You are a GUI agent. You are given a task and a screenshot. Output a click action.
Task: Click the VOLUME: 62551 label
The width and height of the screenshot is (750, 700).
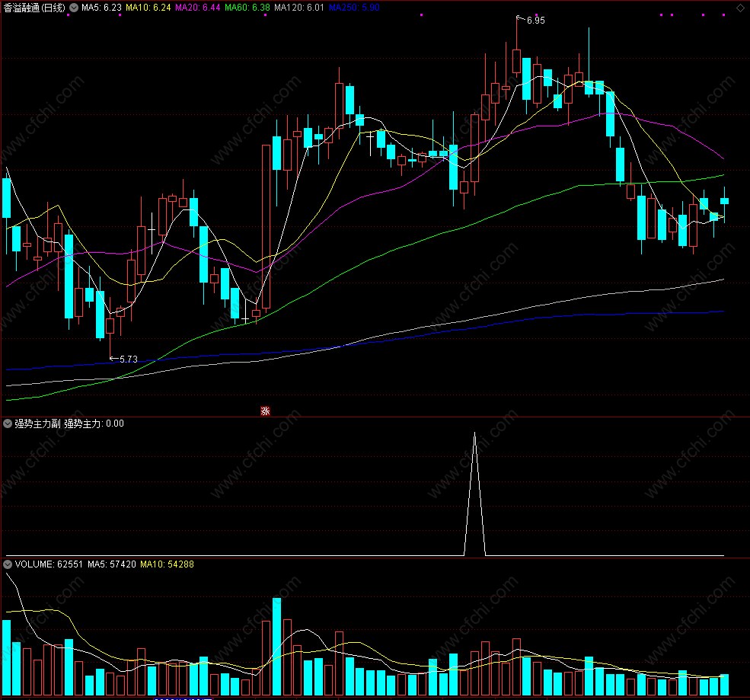click(49, 564)
